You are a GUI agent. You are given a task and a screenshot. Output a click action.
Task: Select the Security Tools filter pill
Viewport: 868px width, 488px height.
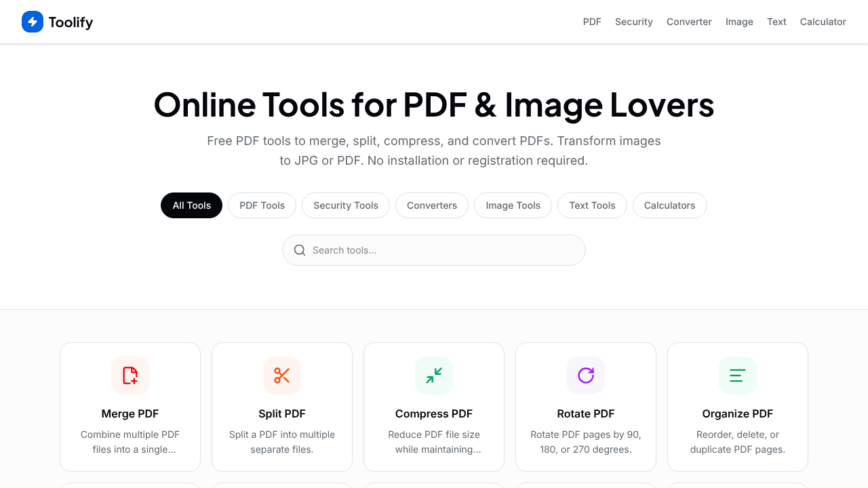346,205
